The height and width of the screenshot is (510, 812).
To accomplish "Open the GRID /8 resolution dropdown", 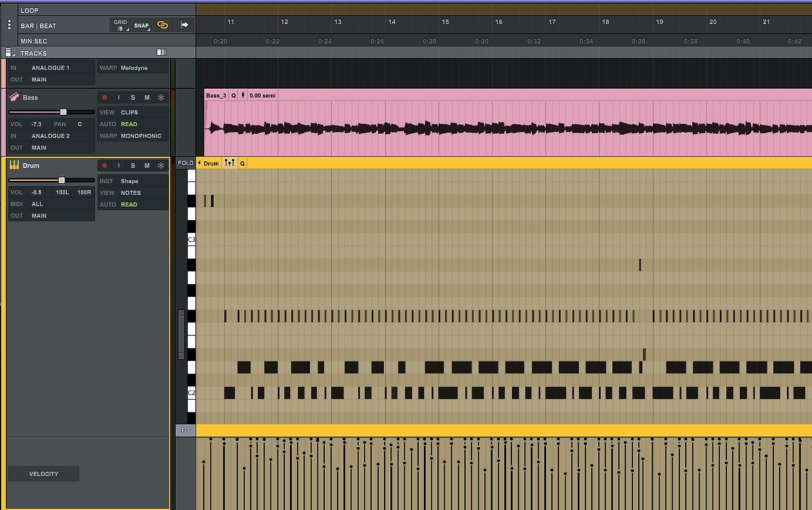I will click(x=120, y=25).
